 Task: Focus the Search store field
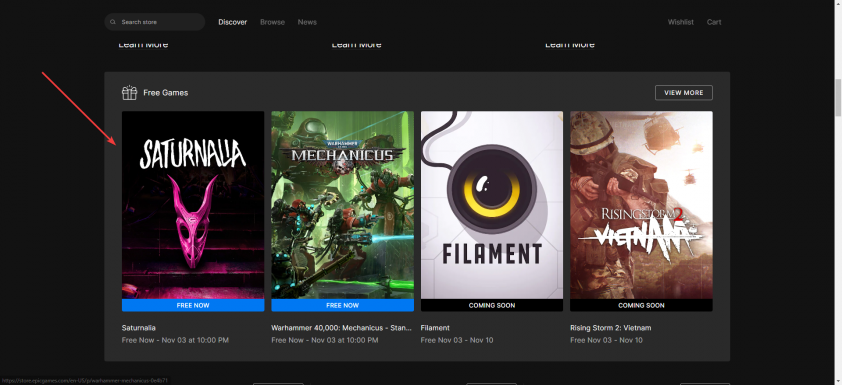coord(155,22)
